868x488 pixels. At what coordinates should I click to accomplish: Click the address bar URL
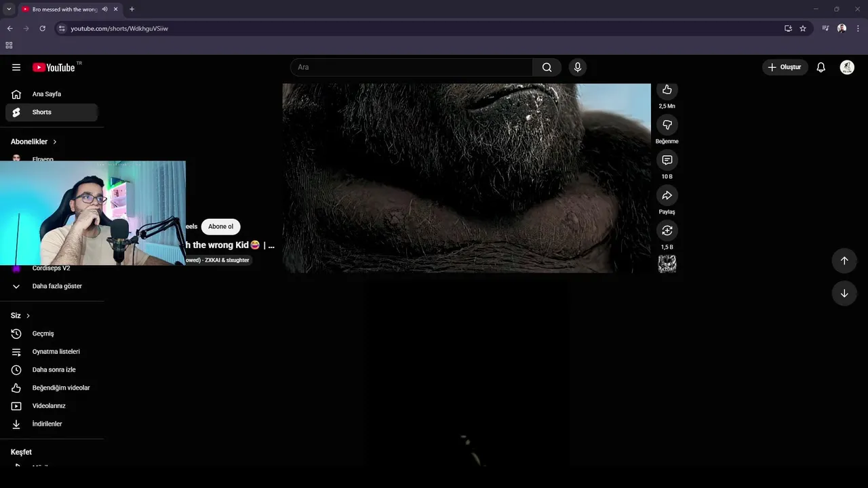[x=119, y=28]
